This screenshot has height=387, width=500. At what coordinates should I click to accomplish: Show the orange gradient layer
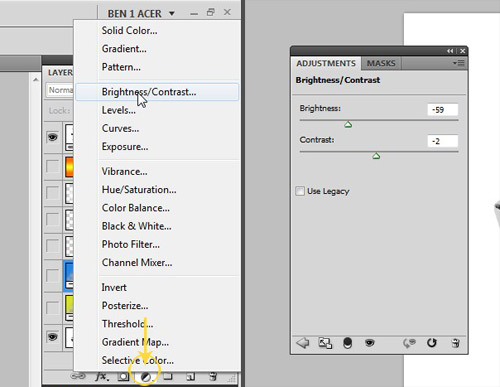coord(53,166)
